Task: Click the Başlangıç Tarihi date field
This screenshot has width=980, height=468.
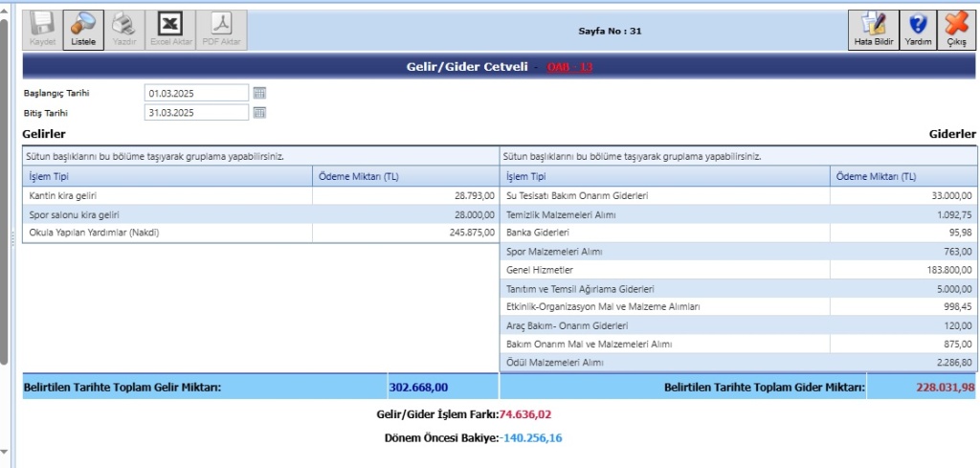Action: pyautogui.click(x=196, y=93)
